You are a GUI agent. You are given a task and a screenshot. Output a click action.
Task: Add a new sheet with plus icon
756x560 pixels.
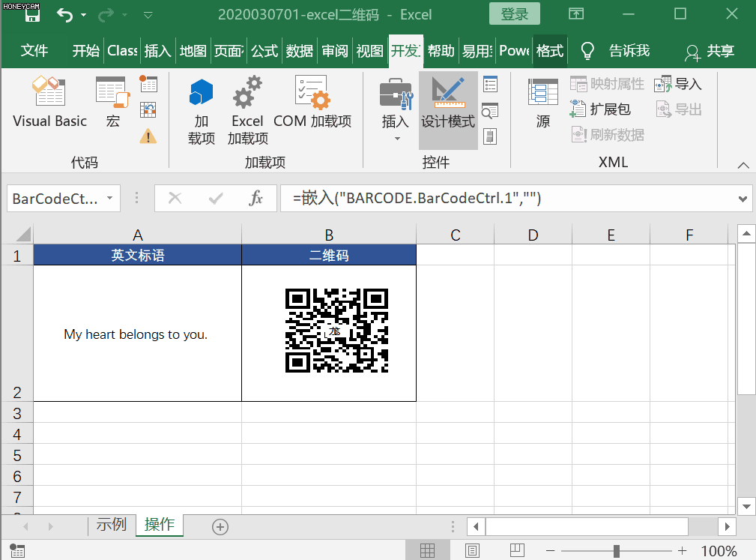[220, 527]
